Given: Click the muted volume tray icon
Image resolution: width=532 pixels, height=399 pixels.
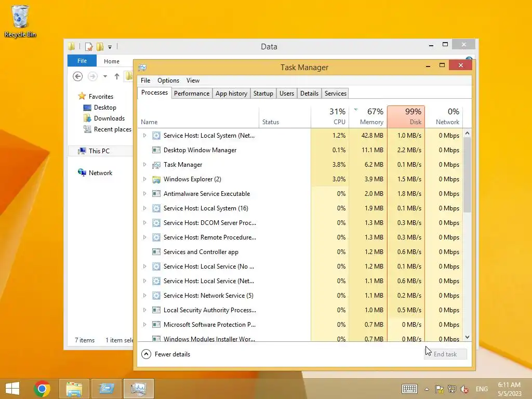Looking at the screenshot, I should 464,389.
